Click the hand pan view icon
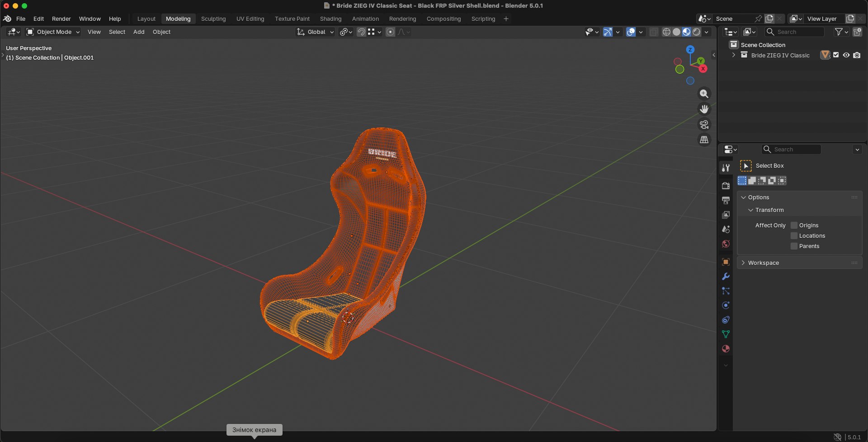Viewport: 868px width, 442px height. point(704,109)
